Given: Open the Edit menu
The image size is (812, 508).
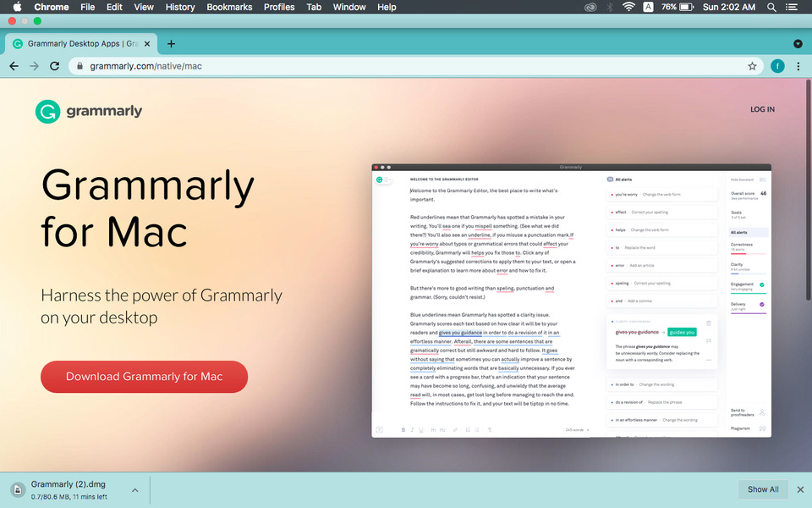Looking at the screenshot, I should tap(114, 7).
